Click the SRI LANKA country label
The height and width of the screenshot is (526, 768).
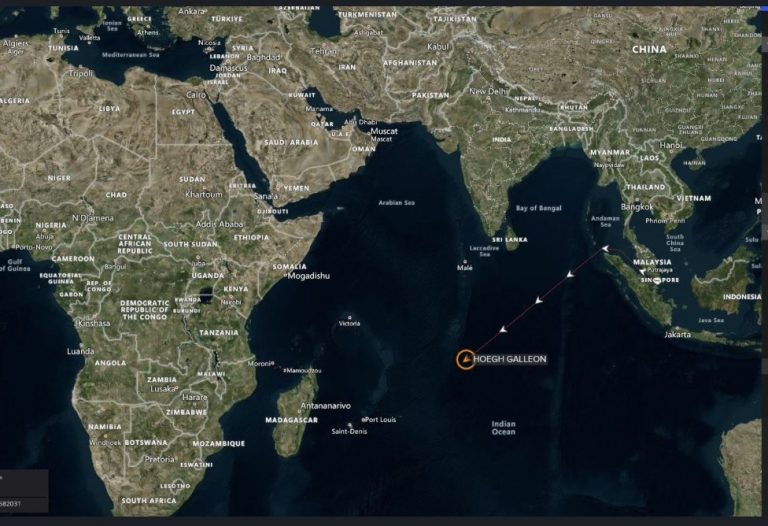click(x=510, y=239)
